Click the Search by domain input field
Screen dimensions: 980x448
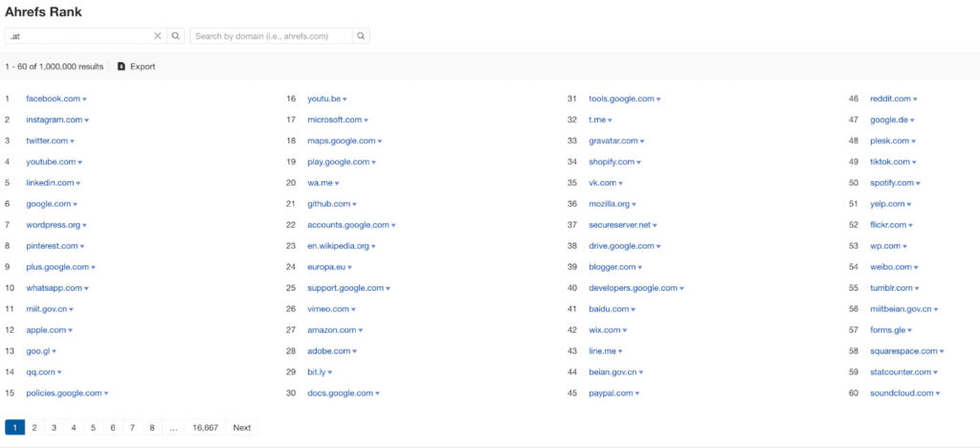click(271, 36)
